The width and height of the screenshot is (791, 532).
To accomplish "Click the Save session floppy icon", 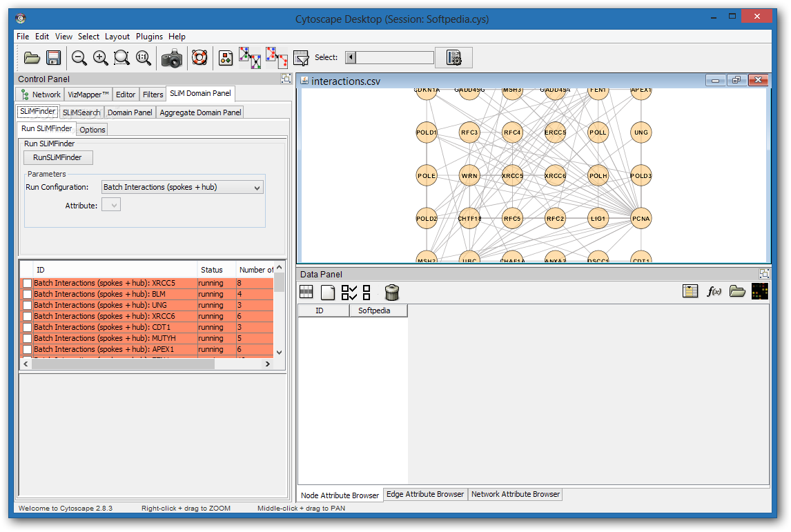I will [x=53, y=58].
